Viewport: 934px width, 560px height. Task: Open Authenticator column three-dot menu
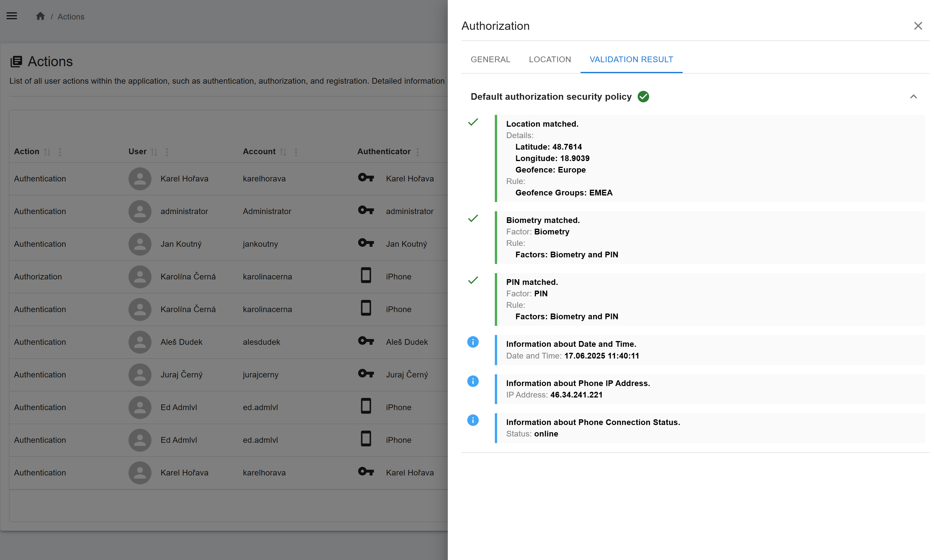pos(418,152)
